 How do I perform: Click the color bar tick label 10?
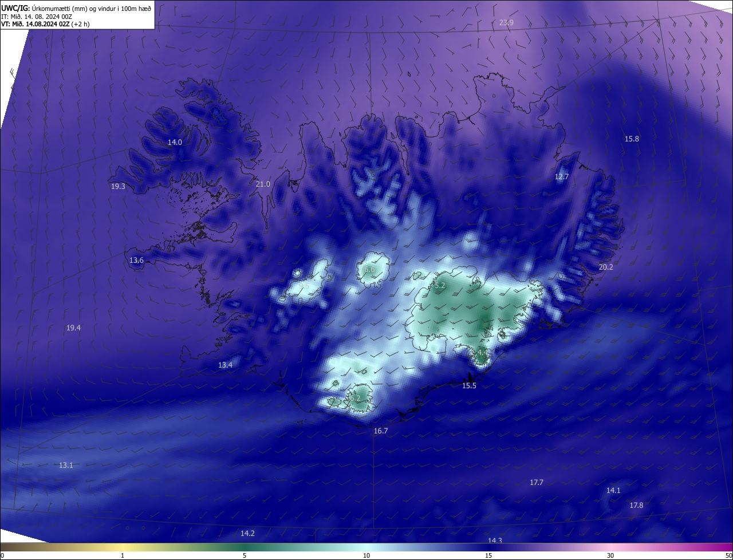366,555
